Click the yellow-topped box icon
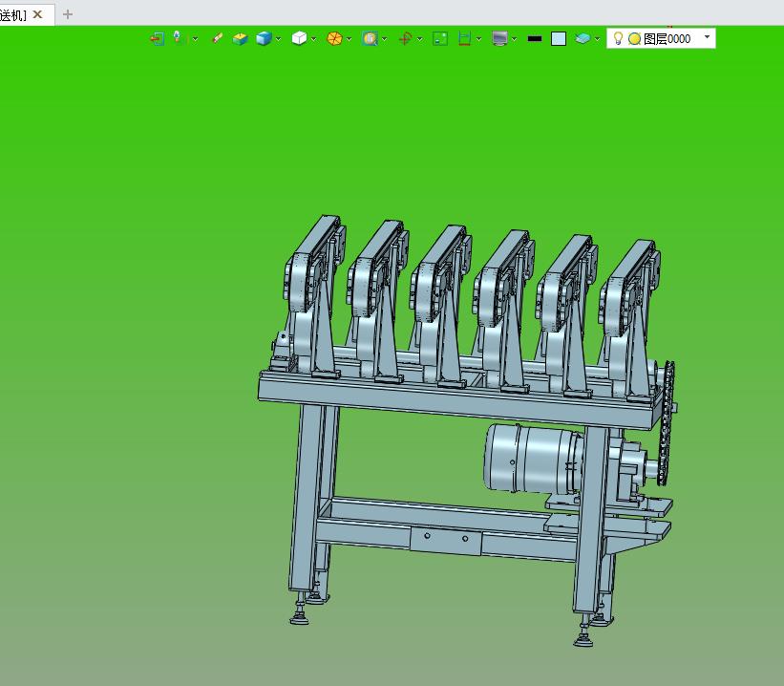This screenshot has width=784, height=686. (240, 38)
